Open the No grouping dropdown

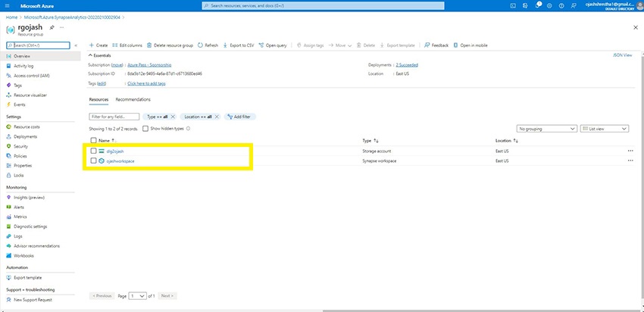[547, 129]
